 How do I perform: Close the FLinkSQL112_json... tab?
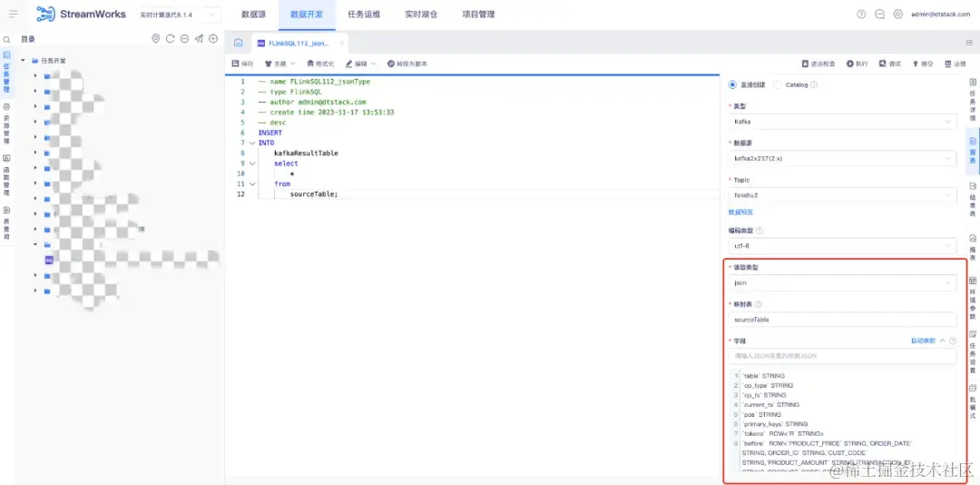[x=341, y=44]
